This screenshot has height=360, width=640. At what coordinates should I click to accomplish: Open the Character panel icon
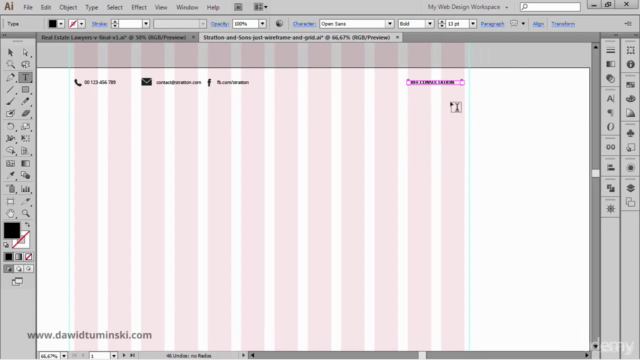point(611,99)
